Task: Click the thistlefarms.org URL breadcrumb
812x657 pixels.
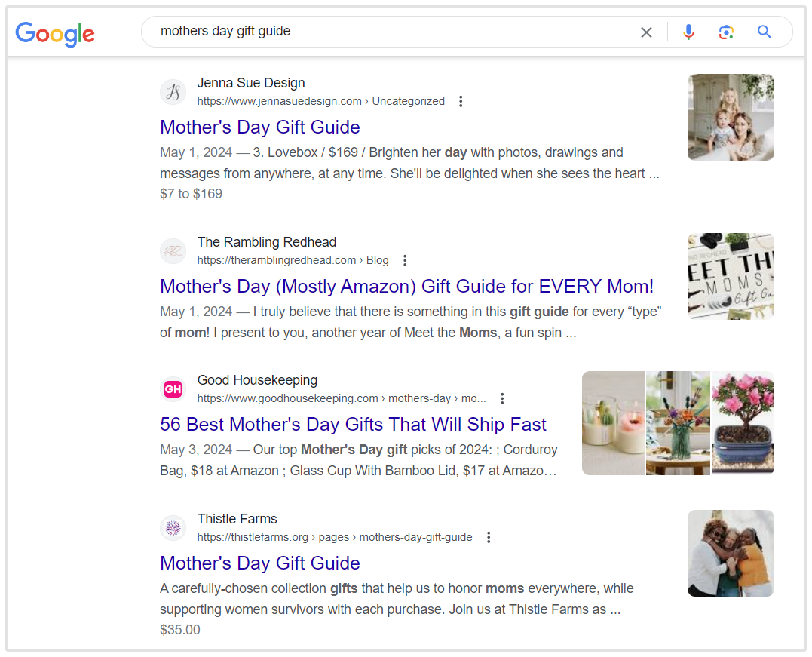Action: point(335,537)
